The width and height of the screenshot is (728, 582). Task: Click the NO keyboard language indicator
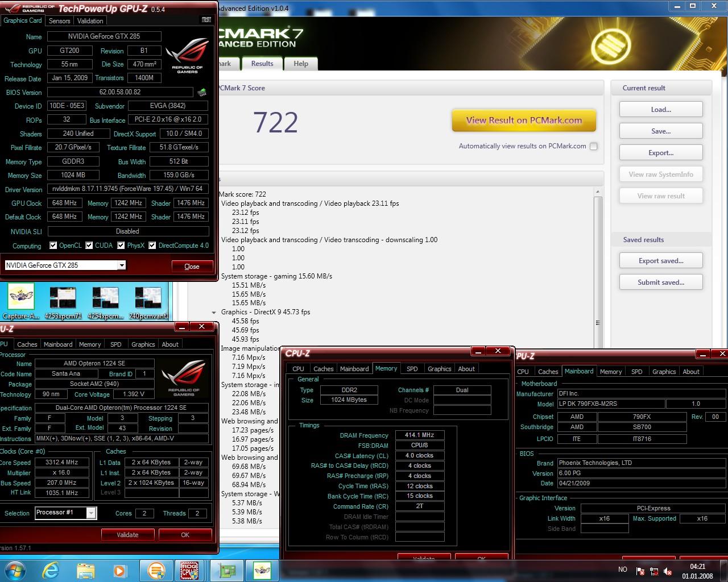coord(623,569)
